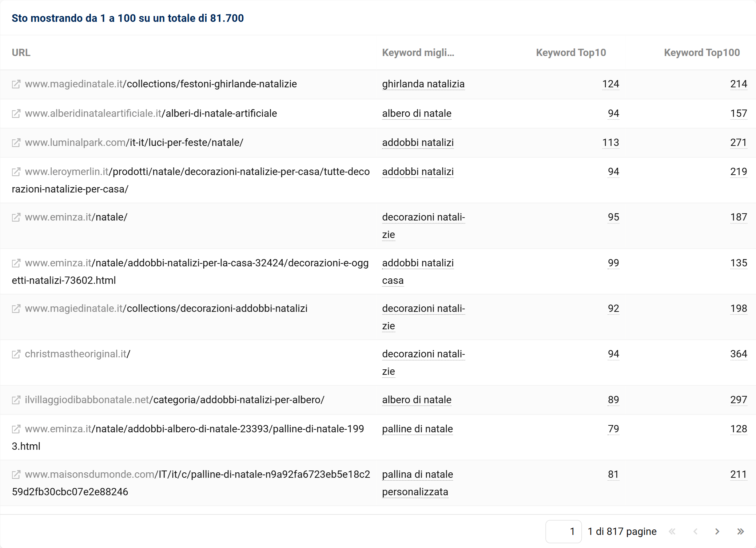Click 'decorazioni natalizie' in christmastheoriginal row

tap(423, 363)
